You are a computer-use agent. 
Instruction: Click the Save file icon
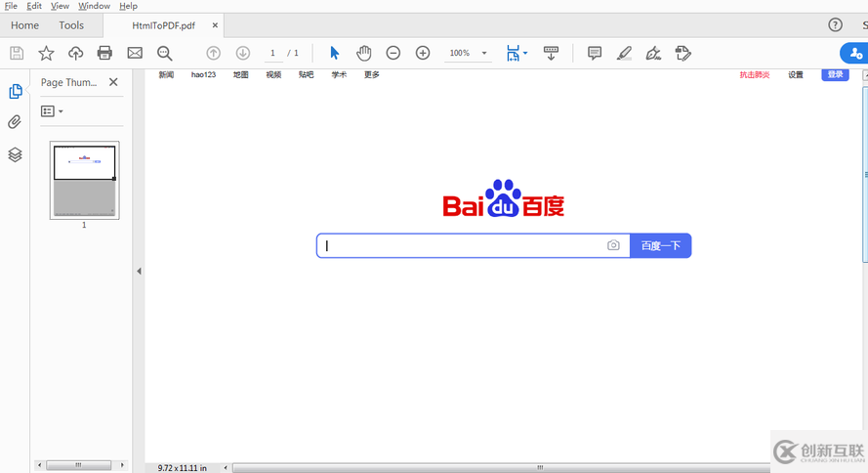(17, 53)
